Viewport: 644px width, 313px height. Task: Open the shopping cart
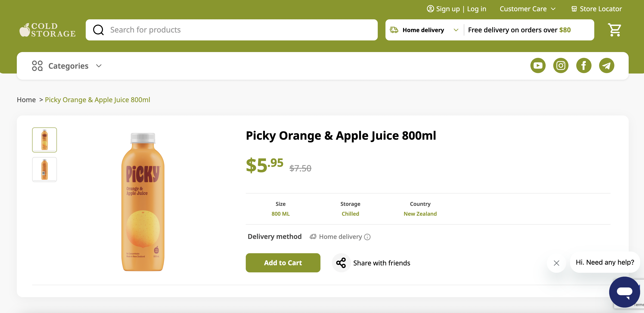tap(615, 30)
